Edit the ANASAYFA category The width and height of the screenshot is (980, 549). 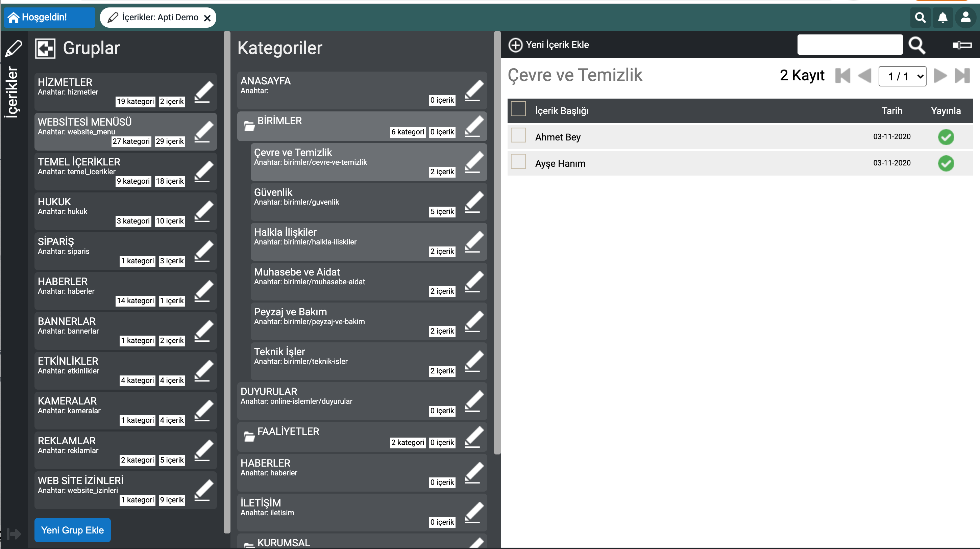[474, 90]
